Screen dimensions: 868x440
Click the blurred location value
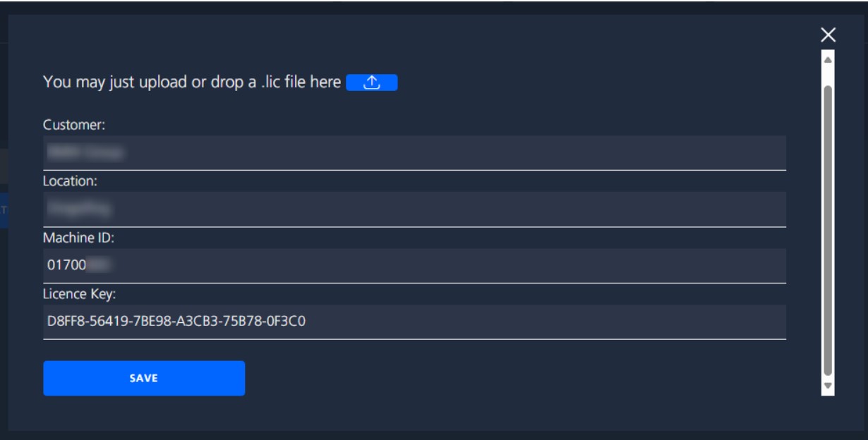(80, 209)
